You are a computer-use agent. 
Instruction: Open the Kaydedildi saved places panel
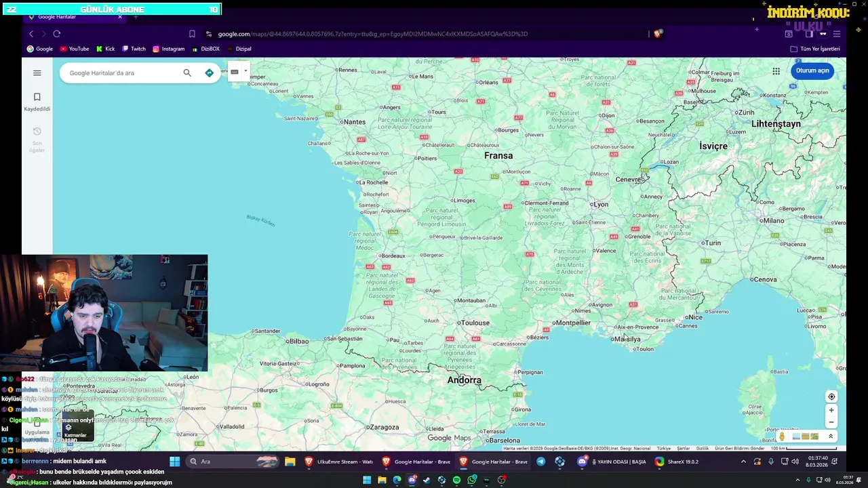pos(37,102)
